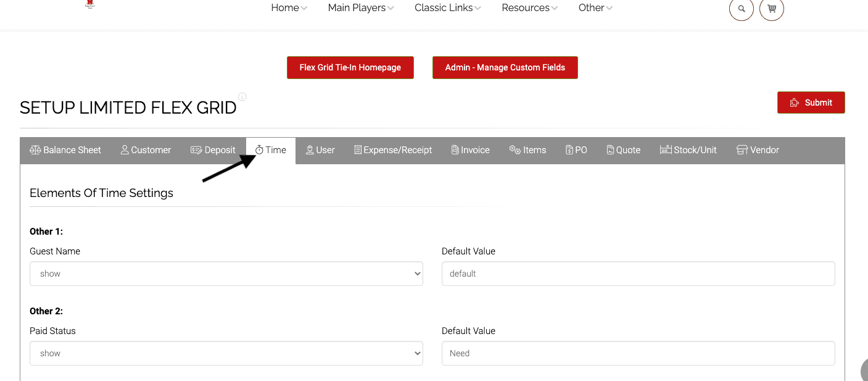Open the Paid Status show dropdown

tap(226, 353)
